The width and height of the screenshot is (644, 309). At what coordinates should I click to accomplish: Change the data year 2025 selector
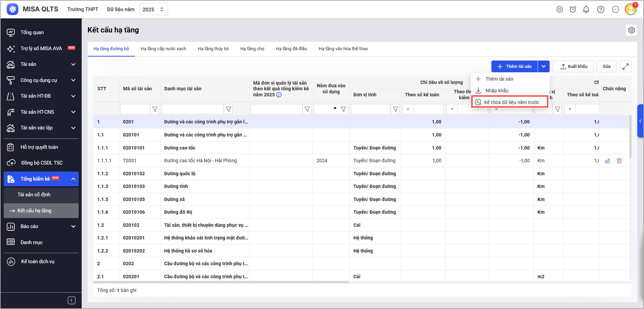[x=153, y=9]
